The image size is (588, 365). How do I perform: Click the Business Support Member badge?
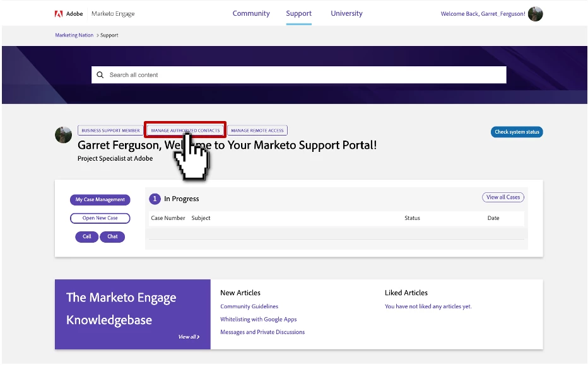coord(110,130)
